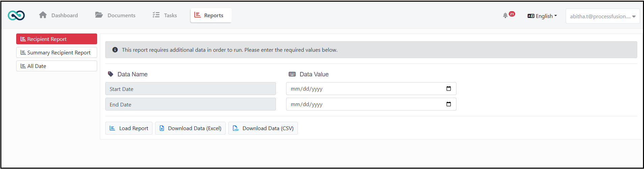Image resolution: width=644 pixels, height=169 pixels.
Task: Click the Tasks checklist icon
Action: [x=156, y=15]
